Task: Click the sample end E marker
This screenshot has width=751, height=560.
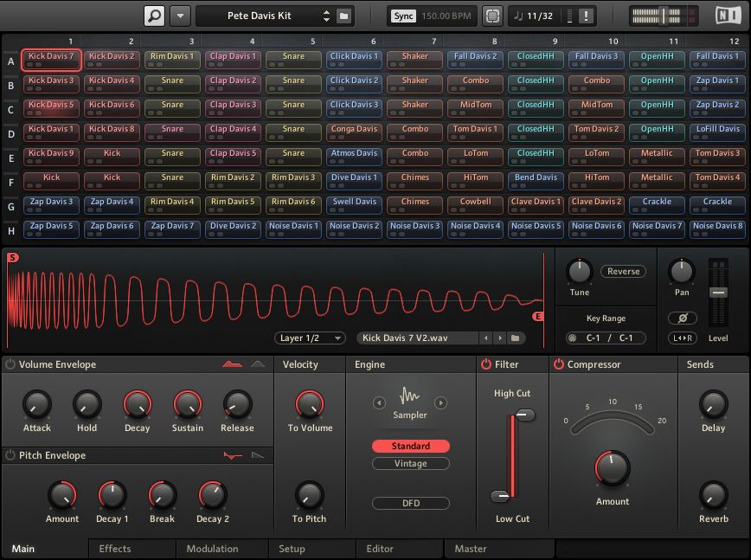Action: point(538,316)
